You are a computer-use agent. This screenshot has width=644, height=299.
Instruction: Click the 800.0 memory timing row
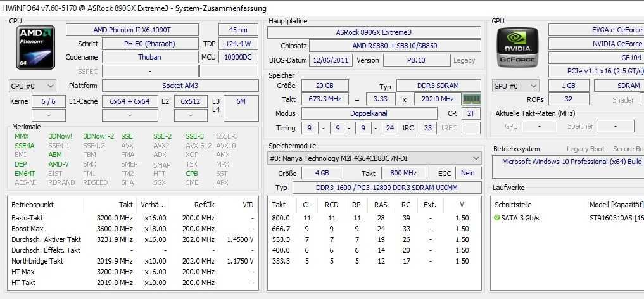[374, 218]
